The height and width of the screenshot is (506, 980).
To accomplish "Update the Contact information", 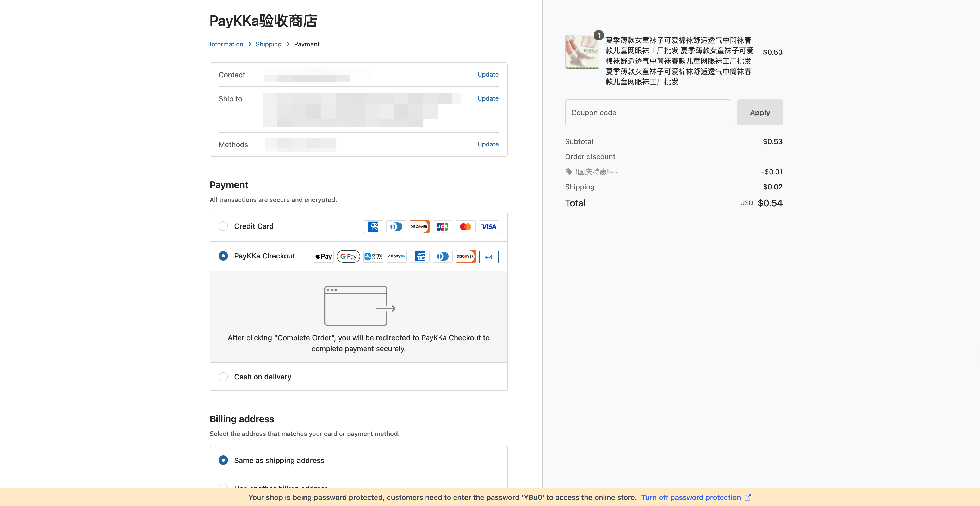I will pos(488,75).
